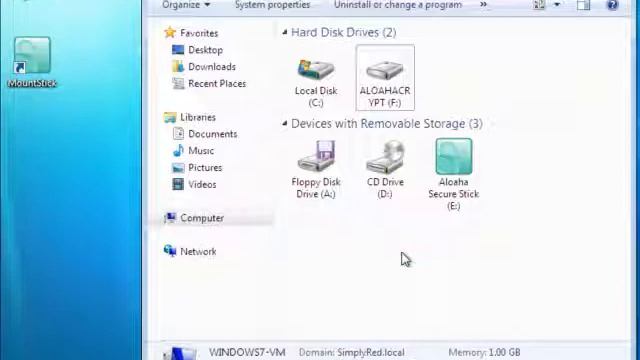Open the Pictures library
640x360 pixels.
[205, 167]
